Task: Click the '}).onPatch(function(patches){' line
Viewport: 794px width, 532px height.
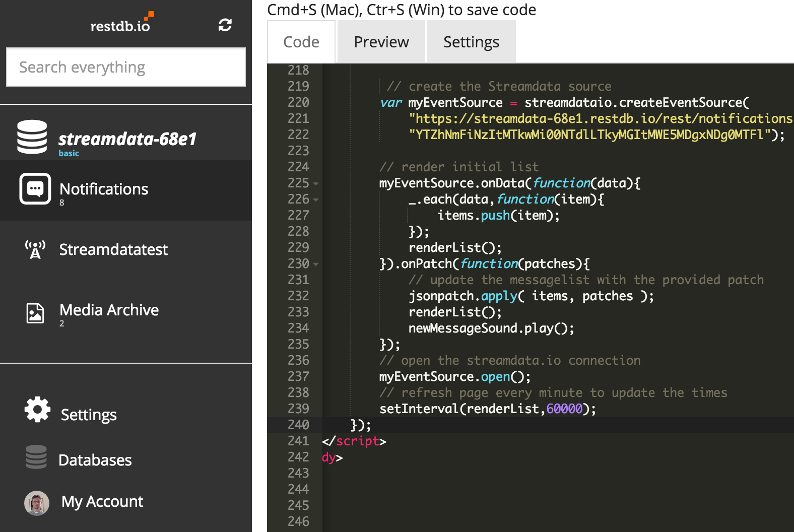Action: coord(484,263)
